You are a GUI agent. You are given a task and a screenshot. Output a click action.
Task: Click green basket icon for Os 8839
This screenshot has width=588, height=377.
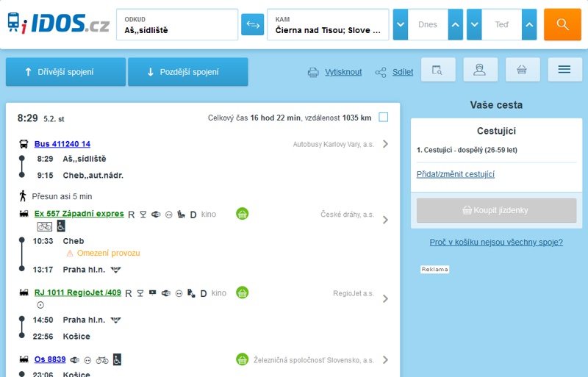pyautogui.click(x=242, y=359)
